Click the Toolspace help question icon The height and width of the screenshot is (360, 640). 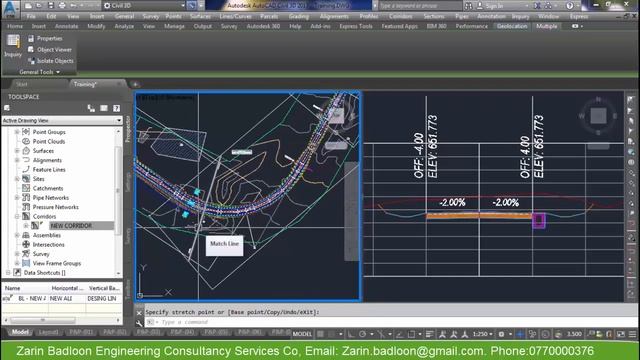[x=117, y=108]
